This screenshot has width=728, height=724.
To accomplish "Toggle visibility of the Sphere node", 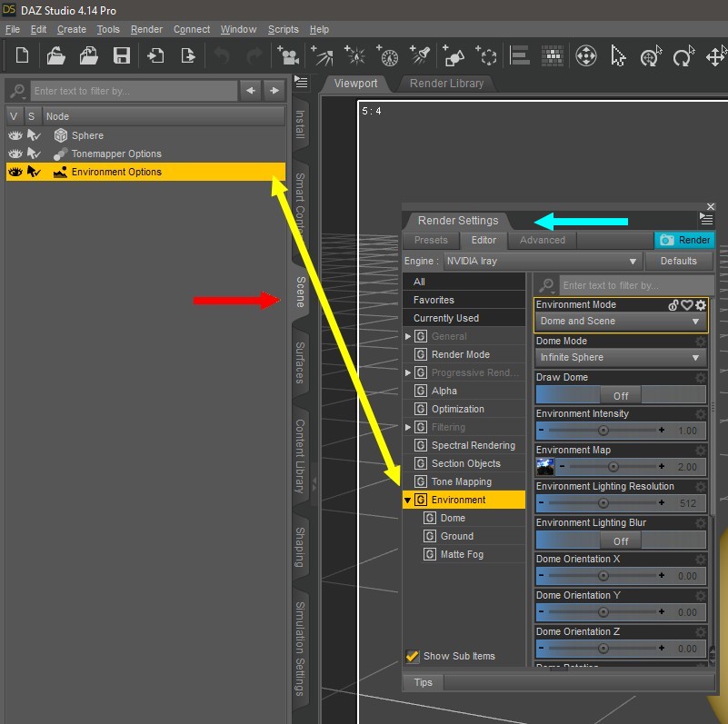I will [x=15, y=135].
